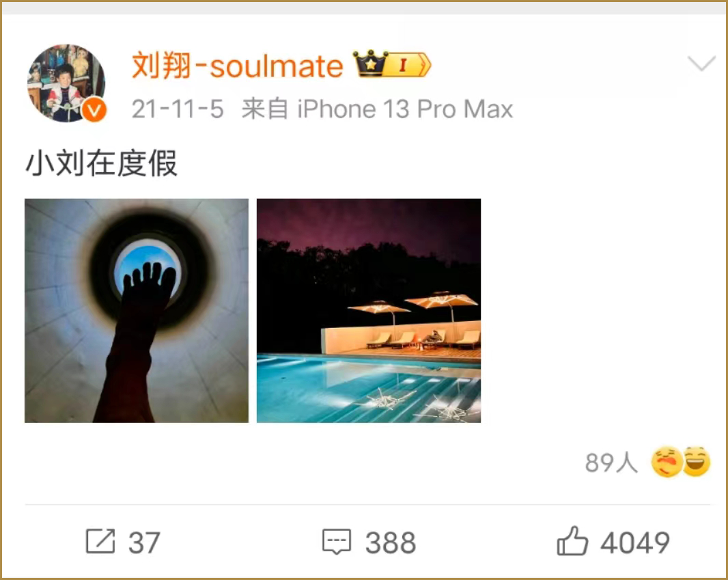The image size is (728, 580).
Task: Open the profile avatar photo
Action: [66, 83]
